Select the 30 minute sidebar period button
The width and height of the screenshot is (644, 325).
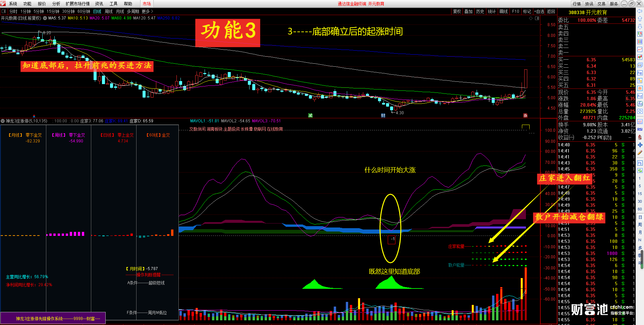tap(640, 201)
